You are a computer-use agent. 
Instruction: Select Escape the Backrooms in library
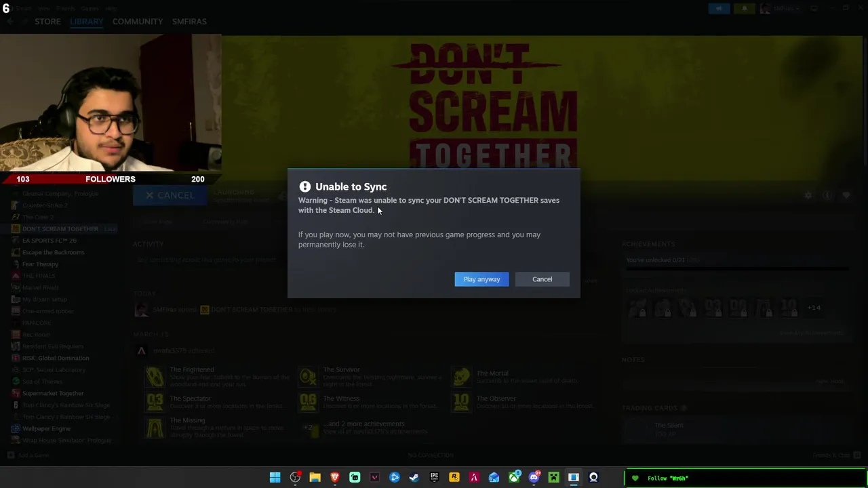53,252
